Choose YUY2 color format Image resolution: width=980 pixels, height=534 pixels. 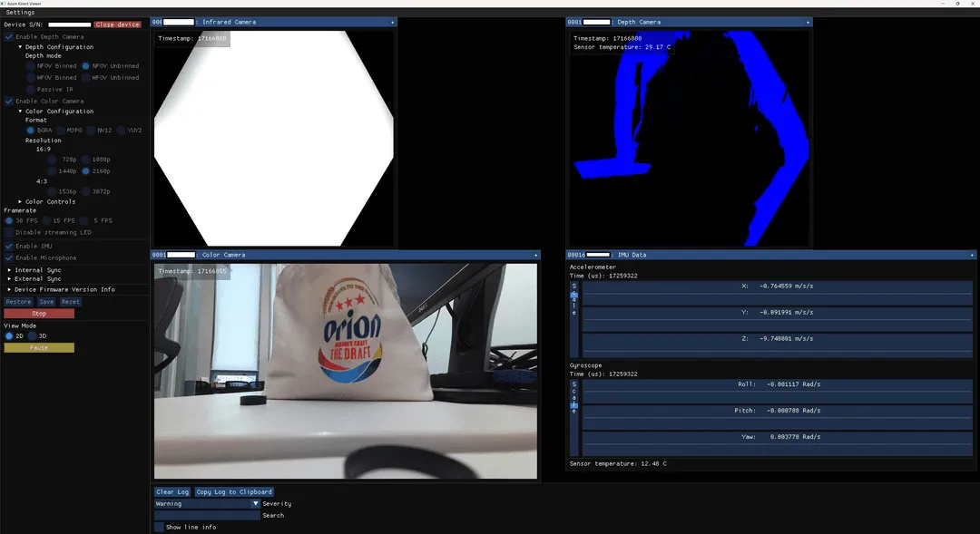[x=121, y=131]
